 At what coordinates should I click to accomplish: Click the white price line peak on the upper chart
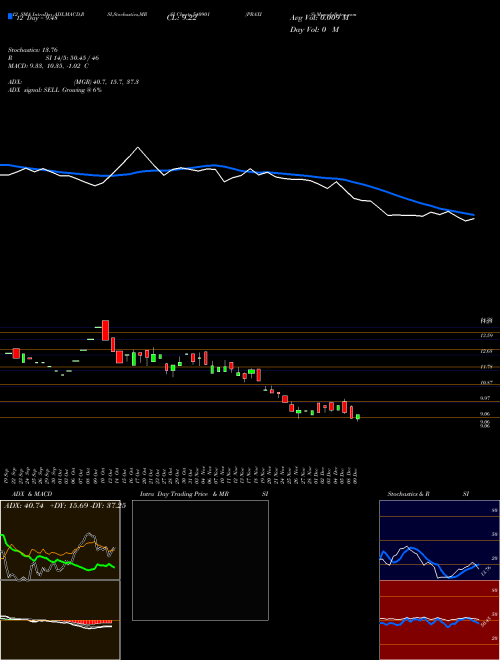pyautogui.click(x=138, y=148)
